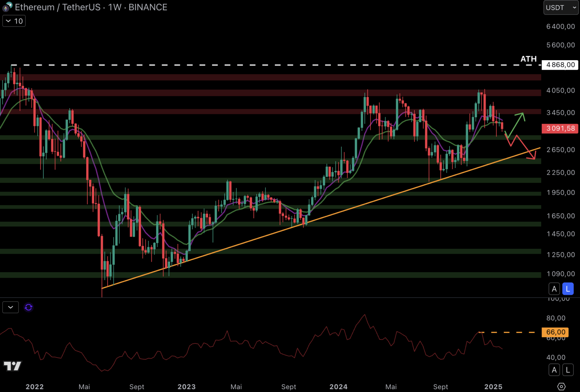The height and width of the screenshot is (392, 580).
Task: Click the red 3 091,58 current price label
Action: point(560,128)
